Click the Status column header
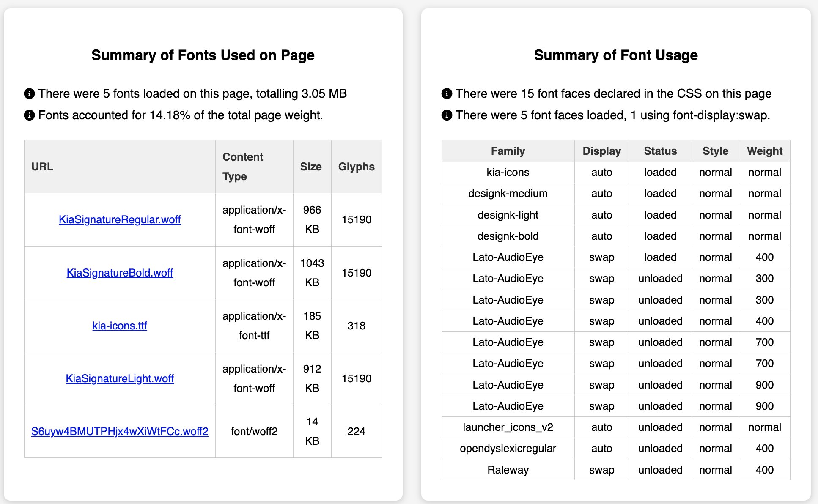The height and width of the screenshot is (504, 818). pos(660,151)
